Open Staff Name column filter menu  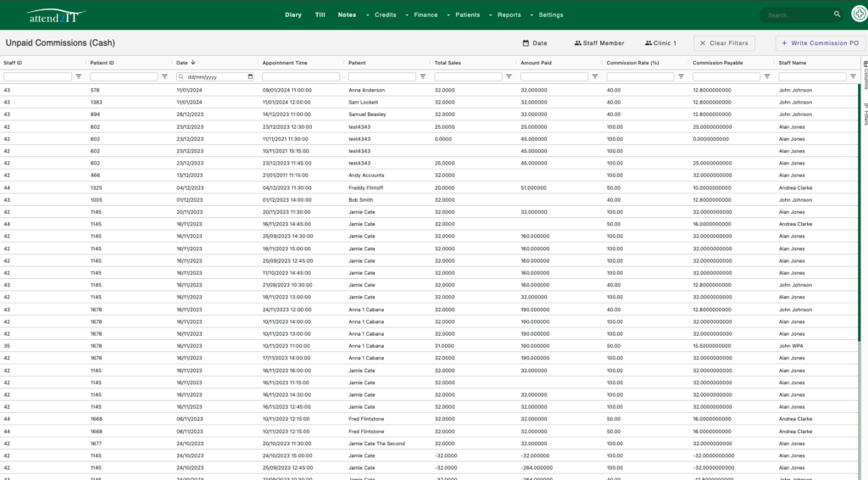(x=853, y=76)
